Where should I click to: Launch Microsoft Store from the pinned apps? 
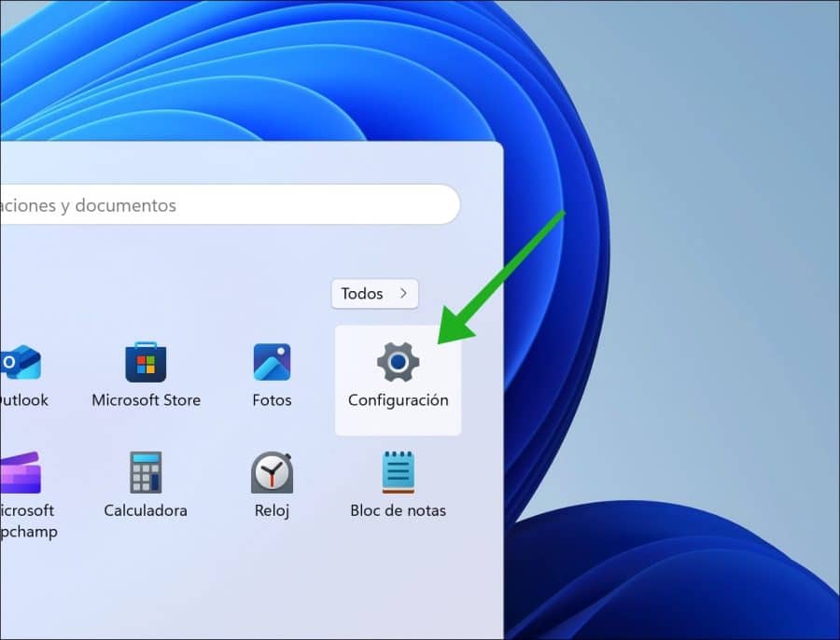tap(146, 362)
